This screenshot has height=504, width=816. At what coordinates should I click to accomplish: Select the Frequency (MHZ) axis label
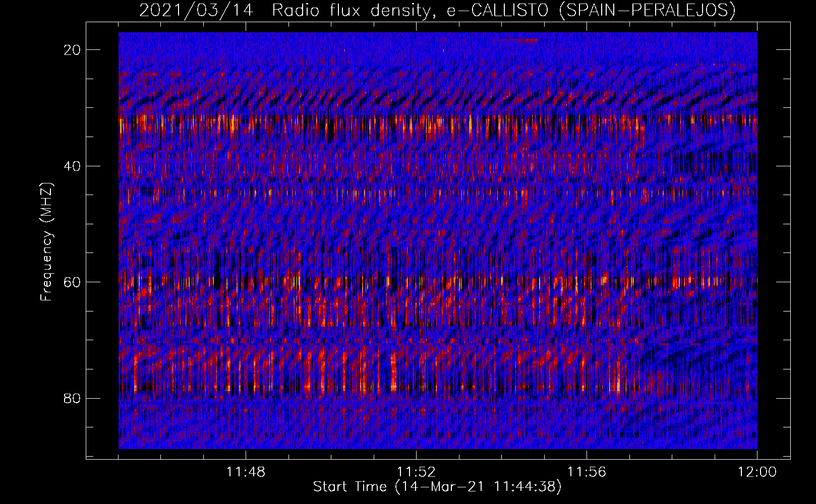(x=46, y=241)
